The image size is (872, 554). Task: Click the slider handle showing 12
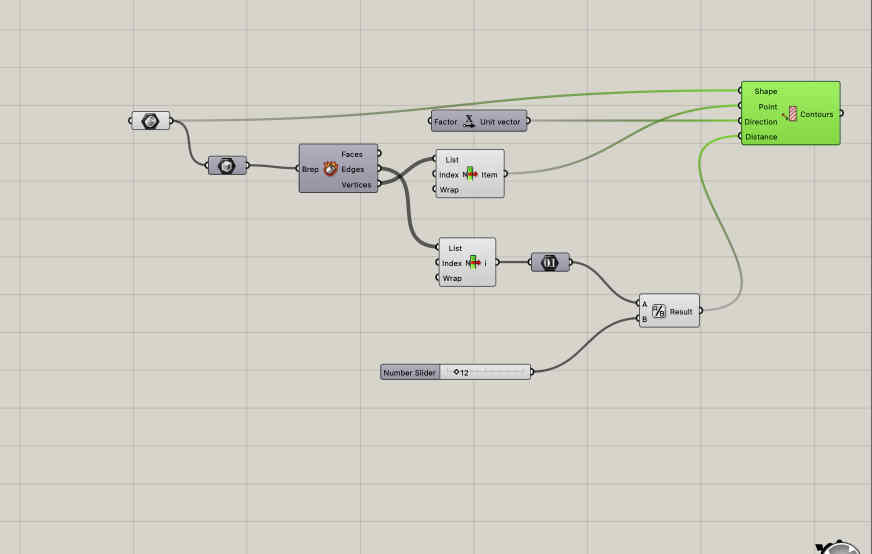tap(456, 372)
